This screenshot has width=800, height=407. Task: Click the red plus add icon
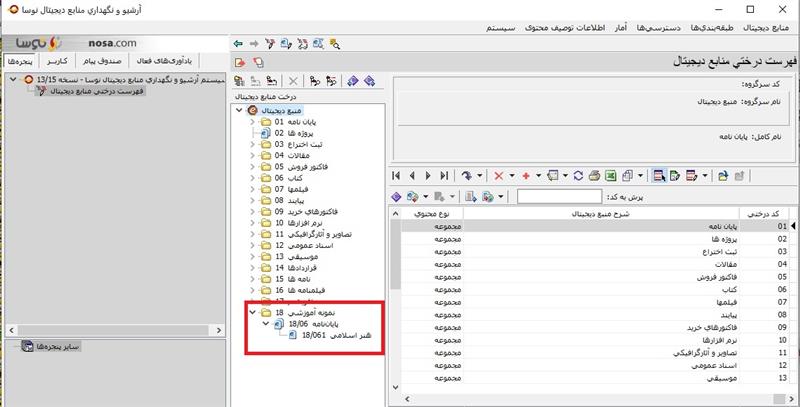[x=525, y=175]
